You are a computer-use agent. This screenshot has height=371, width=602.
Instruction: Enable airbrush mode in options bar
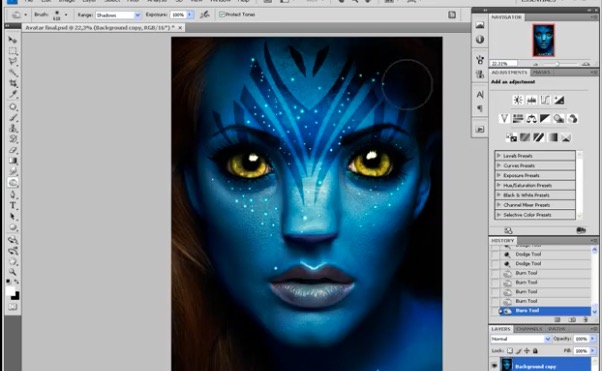tap(205, 15)
